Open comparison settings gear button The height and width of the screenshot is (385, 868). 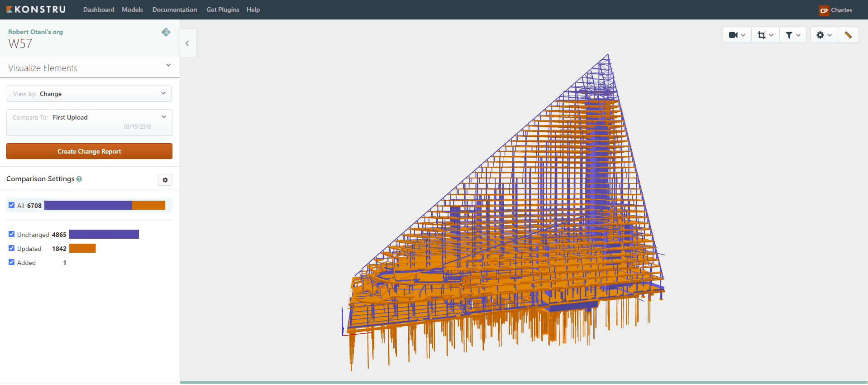(x=165, y=180)
